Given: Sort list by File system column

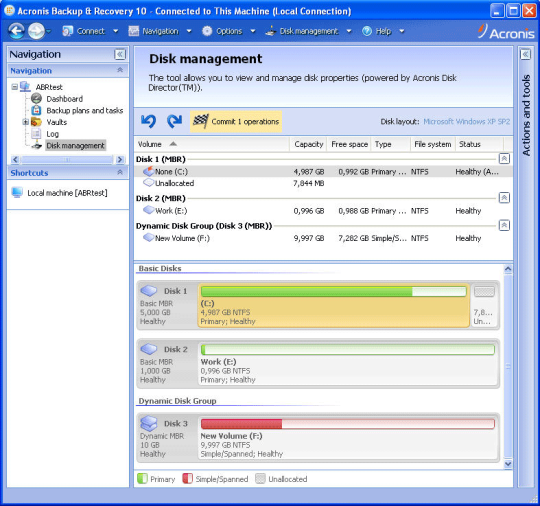Looking at the screenshot, I should tap(433, 144).
